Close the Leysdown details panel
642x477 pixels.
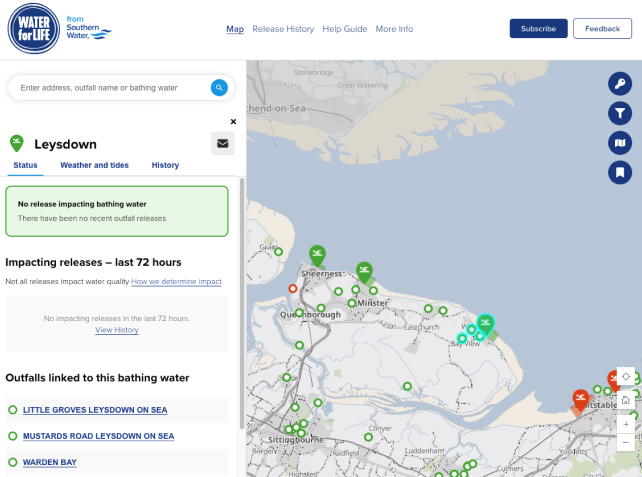point(233,121)
